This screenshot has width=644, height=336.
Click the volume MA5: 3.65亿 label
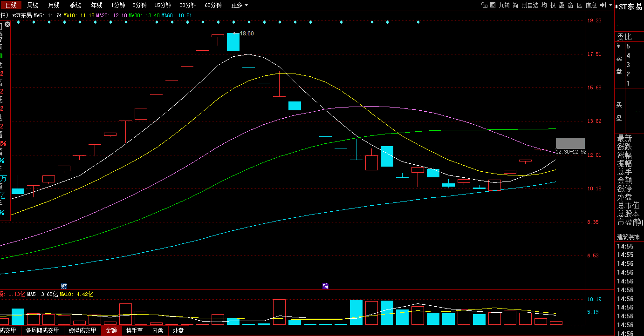click(x=42, y=294)
